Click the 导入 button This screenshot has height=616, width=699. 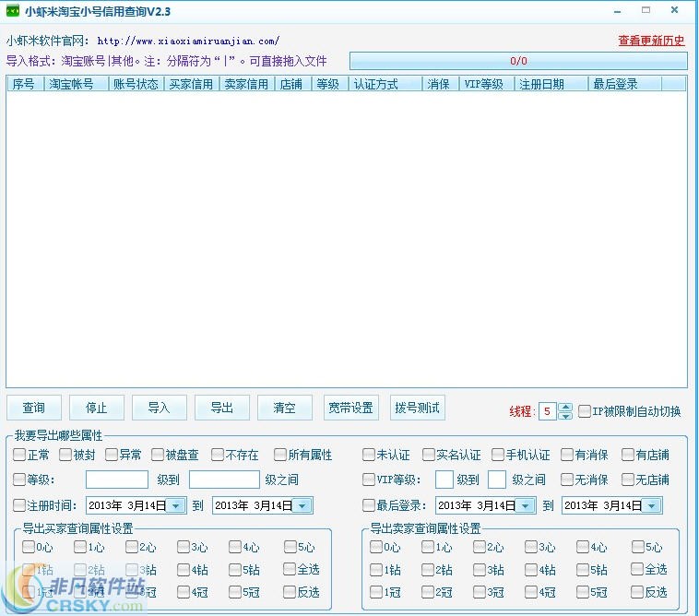(x=160, y=408)
